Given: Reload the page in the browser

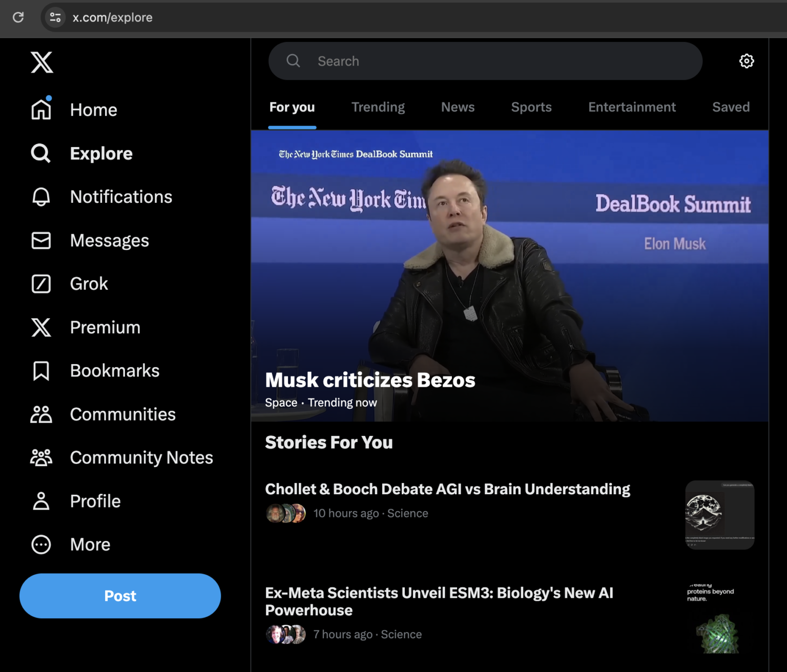Looking at the screenshot, I should tap(18, 17).
